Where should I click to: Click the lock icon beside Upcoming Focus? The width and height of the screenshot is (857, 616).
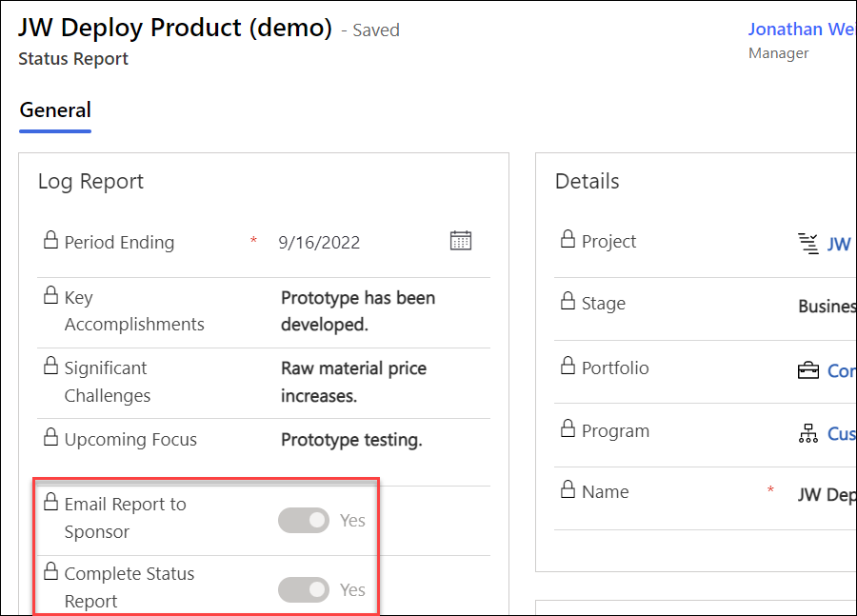(51, 438)
